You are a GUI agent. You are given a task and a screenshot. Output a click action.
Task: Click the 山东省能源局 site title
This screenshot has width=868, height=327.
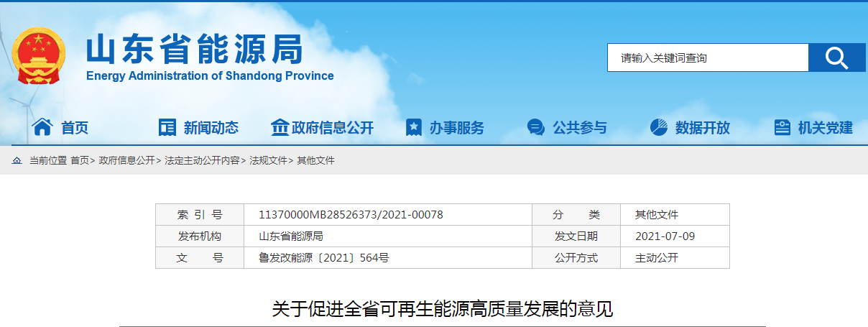click(194, 50)
